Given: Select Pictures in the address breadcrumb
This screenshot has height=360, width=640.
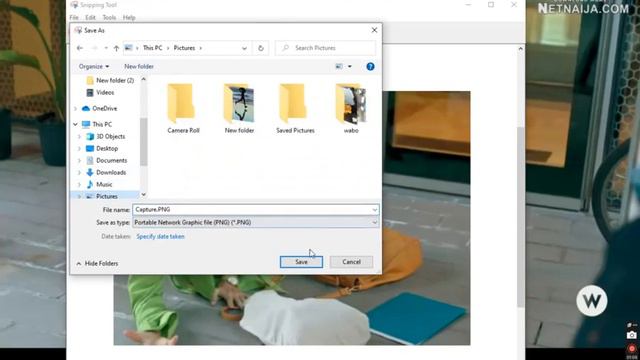Looking at the screenshot, I should [184, 48].
